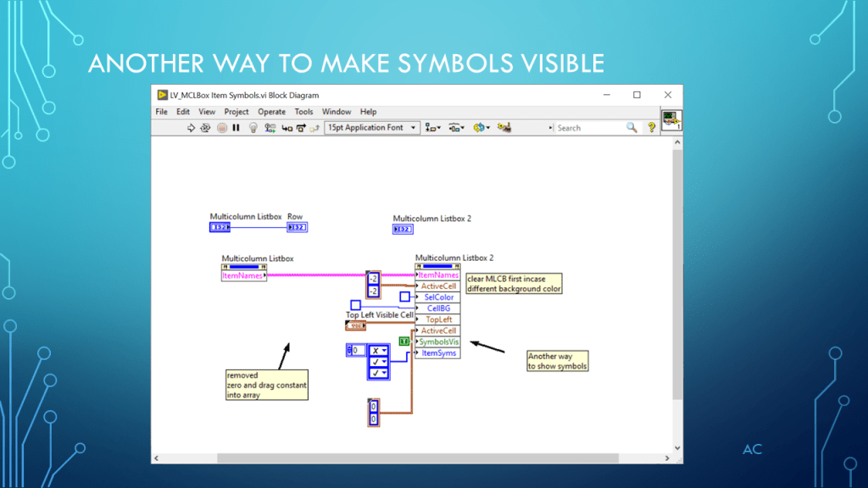Click the ItemSyms property on the node
Viewport: 868px width, 488px height.
438,352
